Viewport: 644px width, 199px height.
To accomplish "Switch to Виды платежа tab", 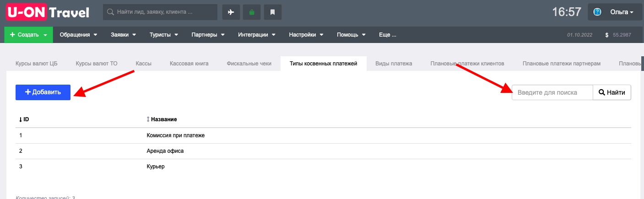I will pyautogui.click(x=394, y=64).
